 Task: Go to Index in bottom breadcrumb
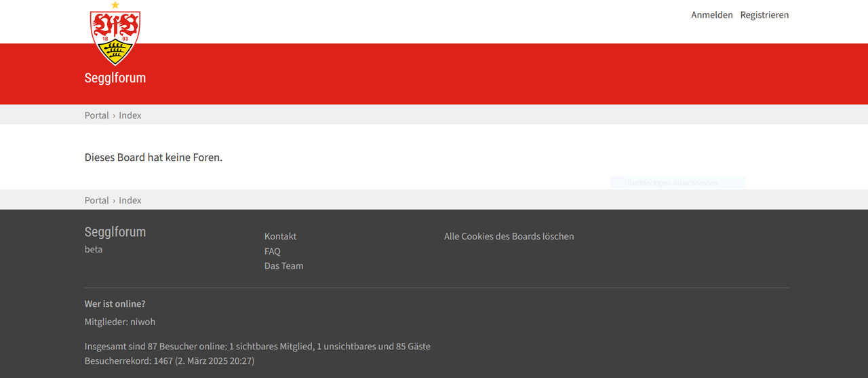point(130,200)
